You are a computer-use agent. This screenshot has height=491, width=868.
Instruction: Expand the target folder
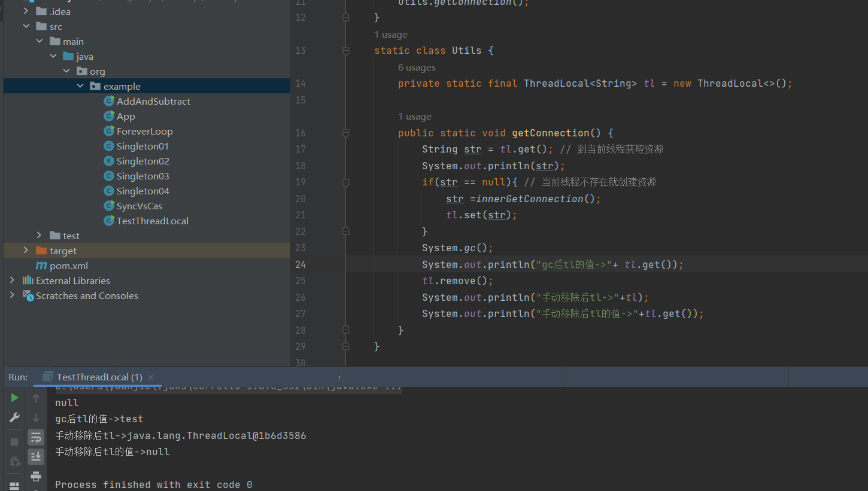[26, 251]
